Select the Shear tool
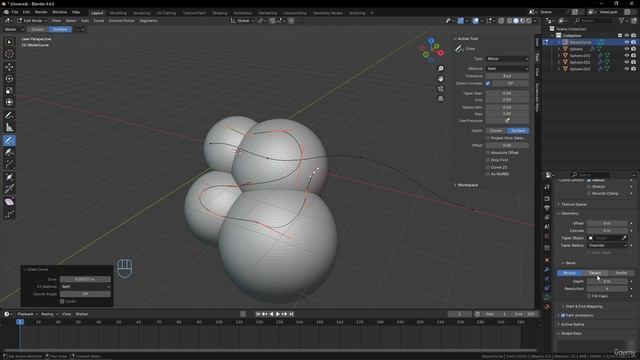Image resolution: width=640 pixels, height=360 pixels. [x=9, y=202]
